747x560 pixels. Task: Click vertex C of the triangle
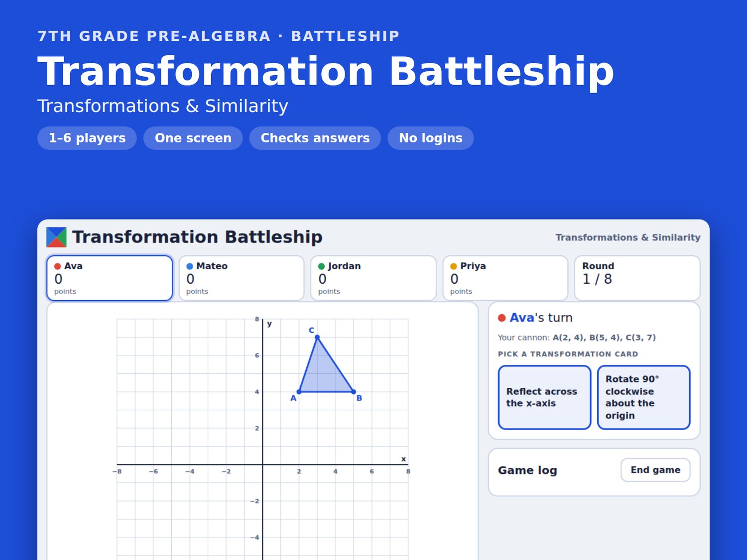coord(317,337)
